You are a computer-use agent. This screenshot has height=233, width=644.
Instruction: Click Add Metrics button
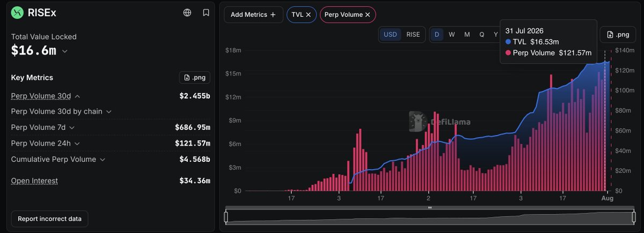tap(253, 15)
